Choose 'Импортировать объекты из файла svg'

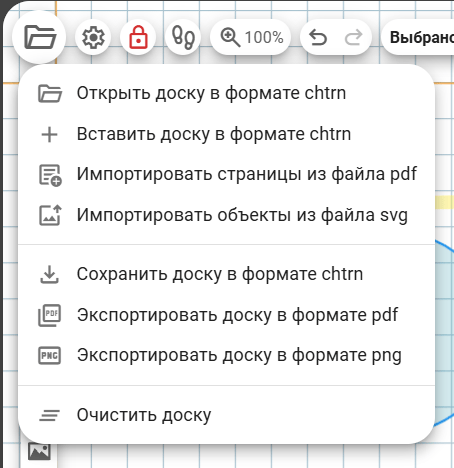226,215
